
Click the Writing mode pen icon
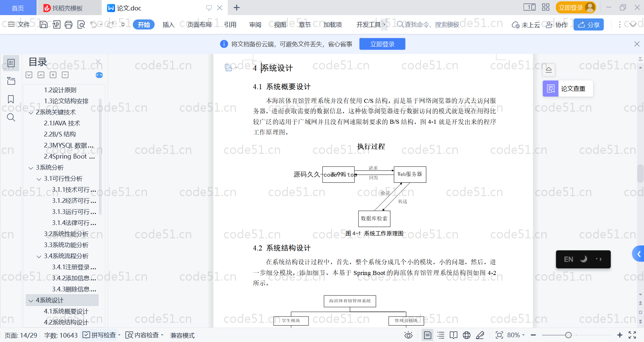(x=480, y=335)
